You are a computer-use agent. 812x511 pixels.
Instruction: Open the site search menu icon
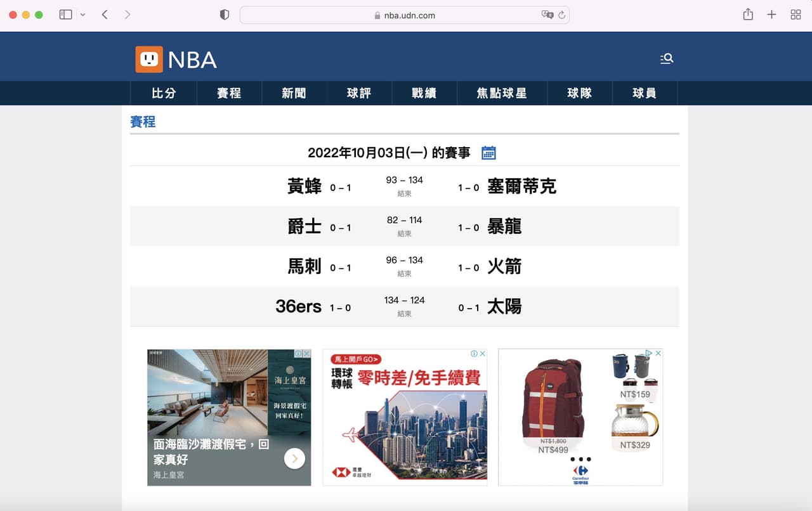[667, 58]
